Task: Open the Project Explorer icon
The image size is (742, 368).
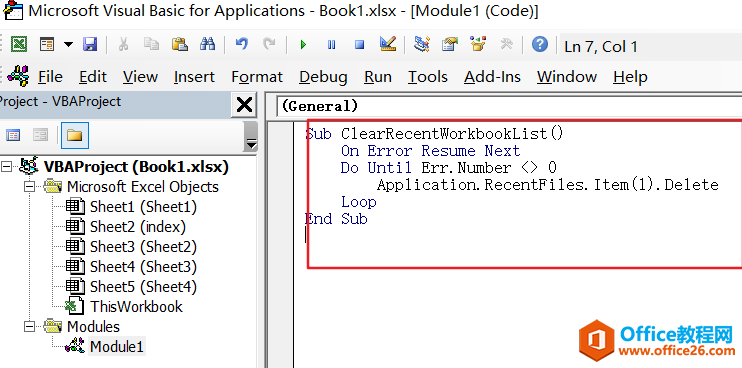Action: coord(421,45)
